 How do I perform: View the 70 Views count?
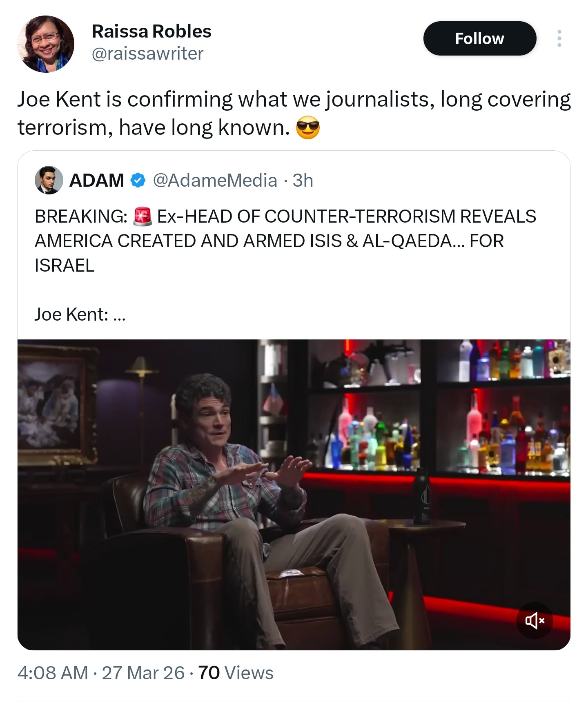pyautogui.click(x=236, y=673)
